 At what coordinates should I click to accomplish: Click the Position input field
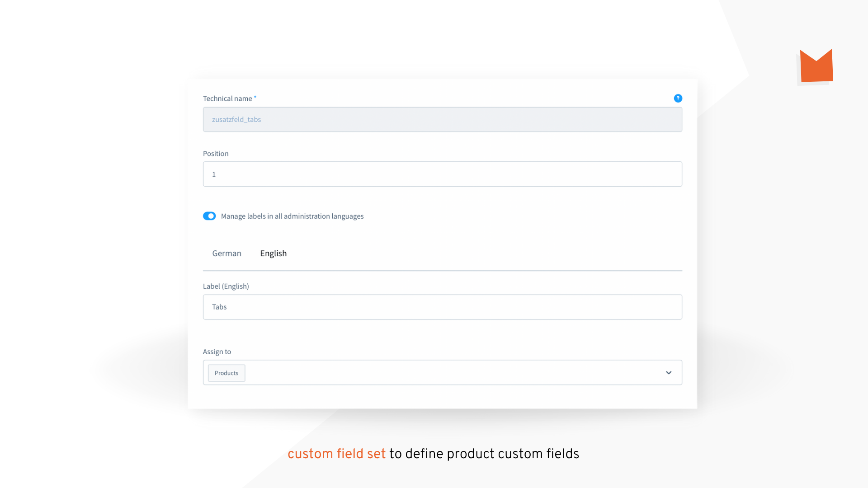[442, 174]
